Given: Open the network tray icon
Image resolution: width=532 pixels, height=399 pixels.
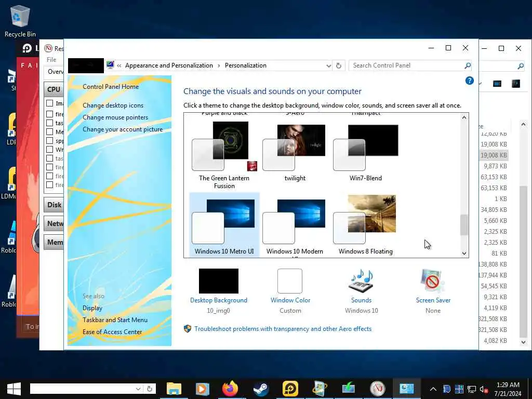Looking at the screenshot, I should pos(472,389).
